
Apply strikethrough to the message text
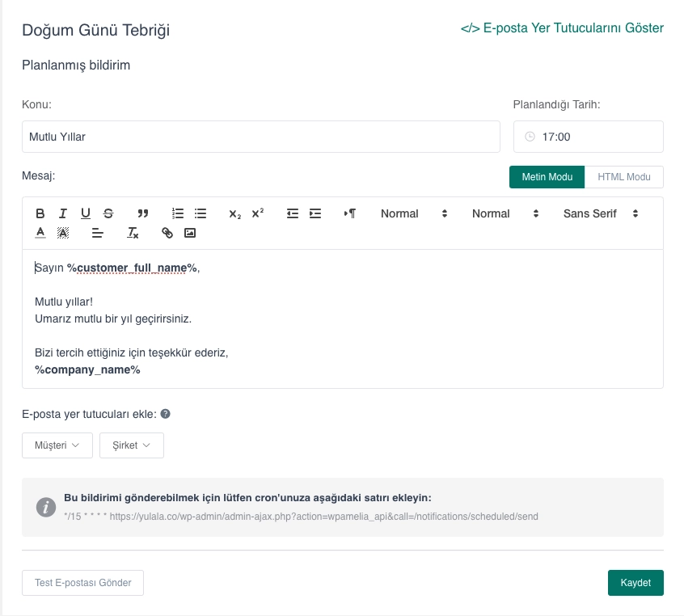click(108, 213)
